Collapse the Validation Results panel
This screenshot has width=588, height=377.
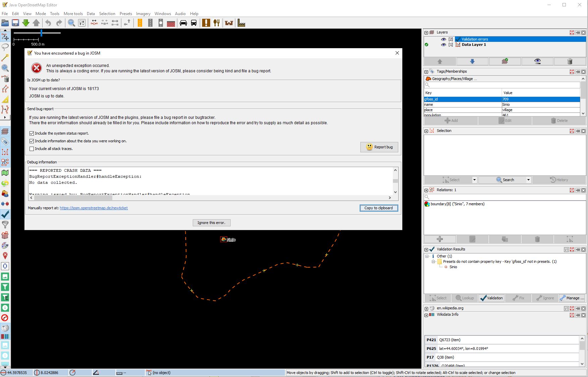click(426, 249)
